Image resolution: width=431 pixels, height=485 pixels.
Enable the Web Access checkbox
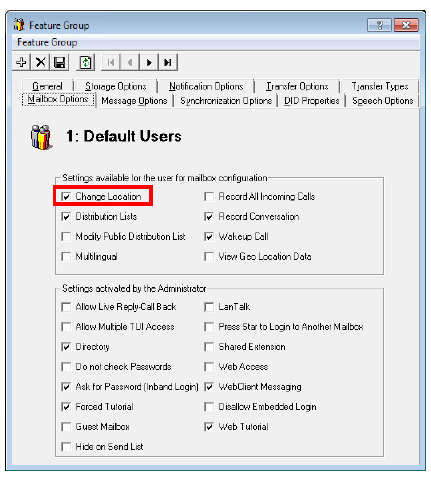click(209, 367)
